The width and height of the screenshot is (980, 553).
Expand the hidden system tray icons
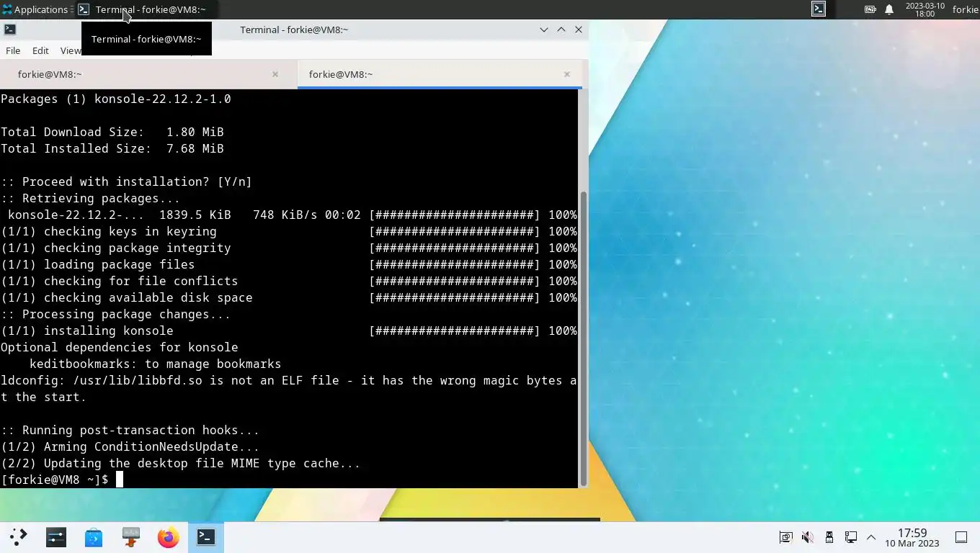tap(871, 537)
